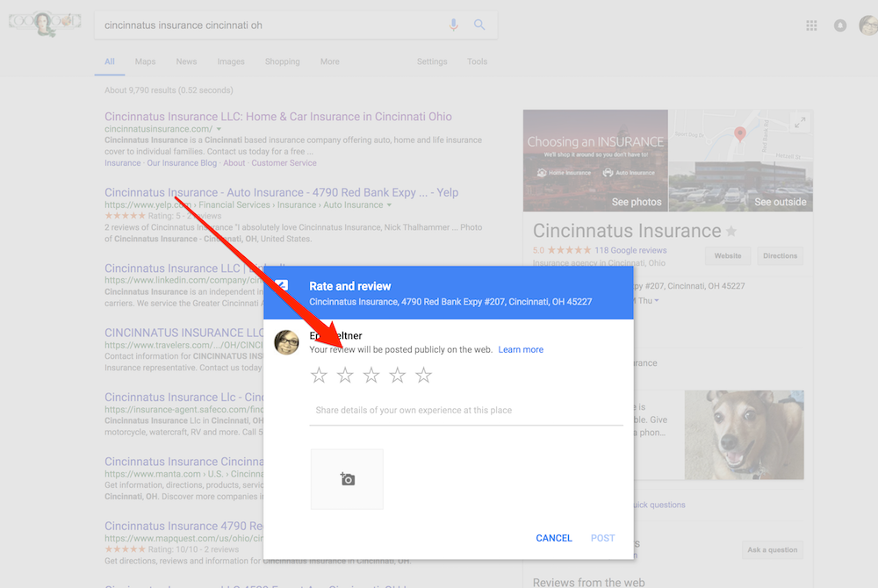The height and width of the screenshot is (588, 878).
Task: Open the More search menu
Action: coord(330,61)
